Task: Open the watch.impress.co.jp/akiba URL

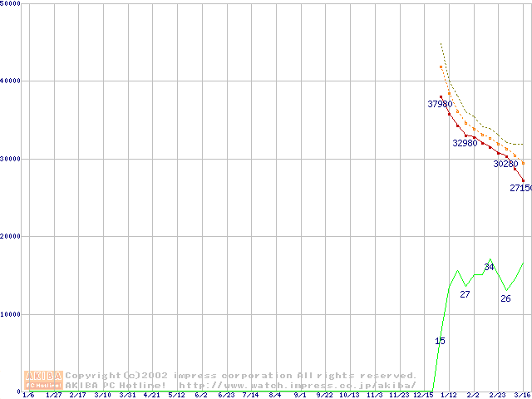Action: [x=297, y=385]
